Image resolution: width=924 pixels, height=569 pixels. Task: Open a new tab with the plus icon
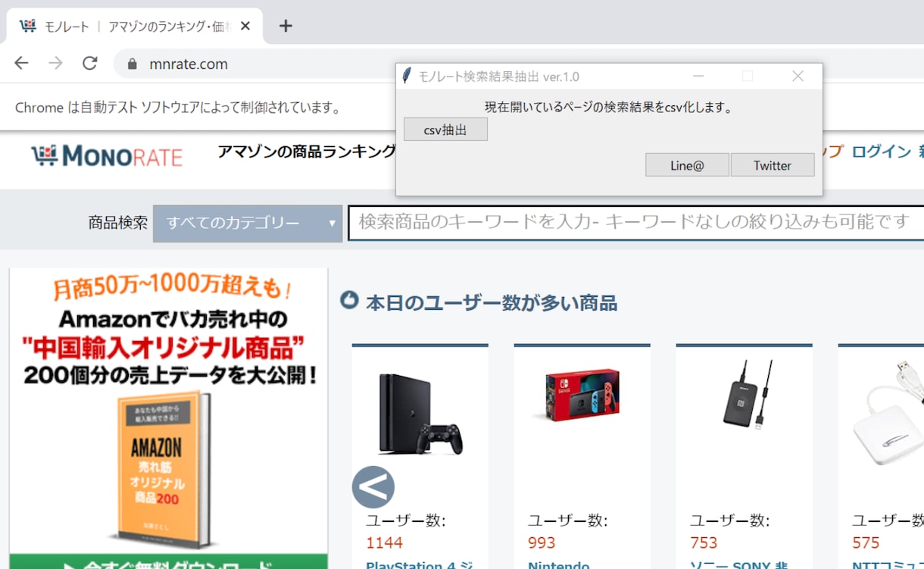[285, 26]
